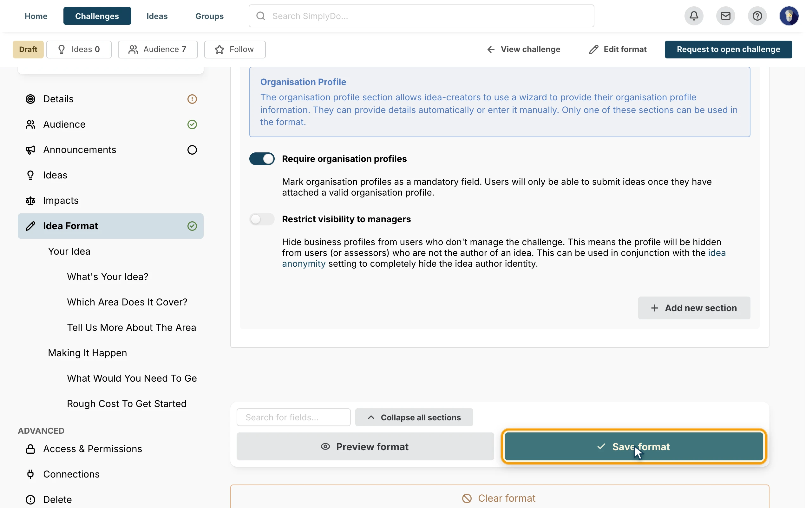Focus the Search SimplyDo field

click(421, 16)
